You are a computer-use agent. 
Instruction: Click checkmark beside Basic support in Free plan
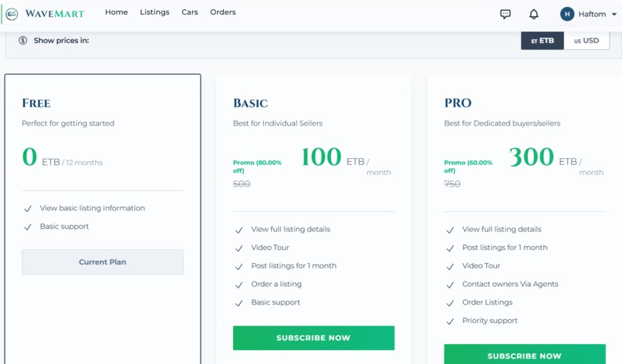pos(28,227)
